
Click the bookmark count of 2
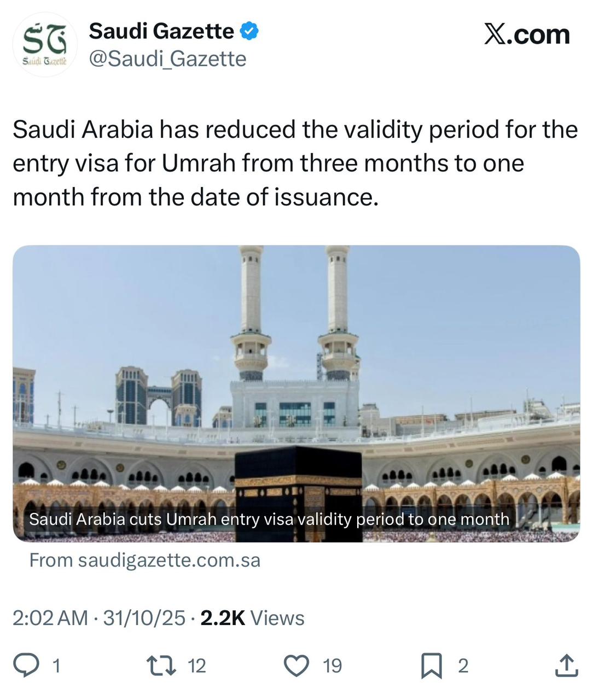[463, 666]
